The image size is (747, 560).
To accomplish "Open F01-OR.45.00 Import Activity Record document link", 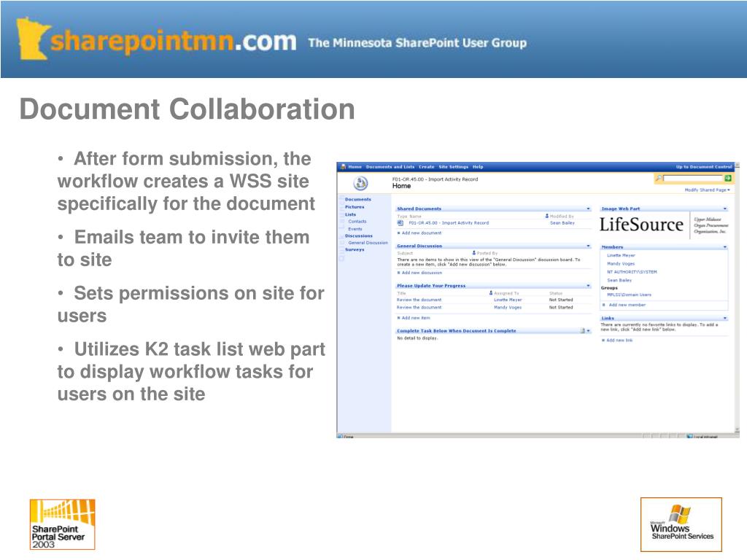I will [449, 223].
